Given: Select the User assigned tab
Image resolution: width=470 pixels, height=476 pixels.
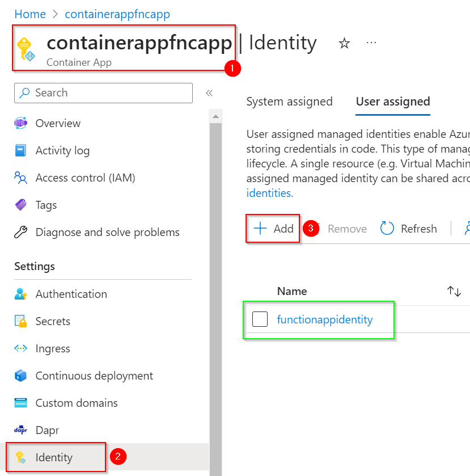Looking at the screenshot, I should [393, 102].
